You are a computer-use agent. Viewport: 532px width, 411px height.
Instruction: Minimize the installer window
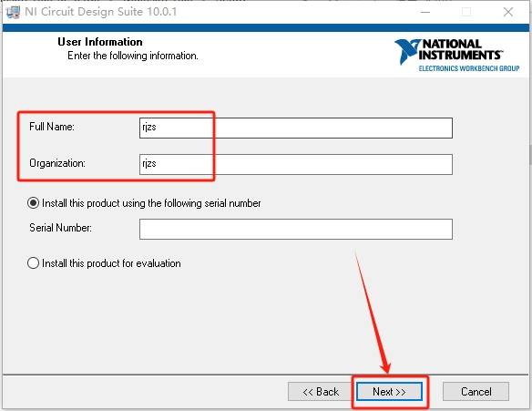click(x=425, y=12)
